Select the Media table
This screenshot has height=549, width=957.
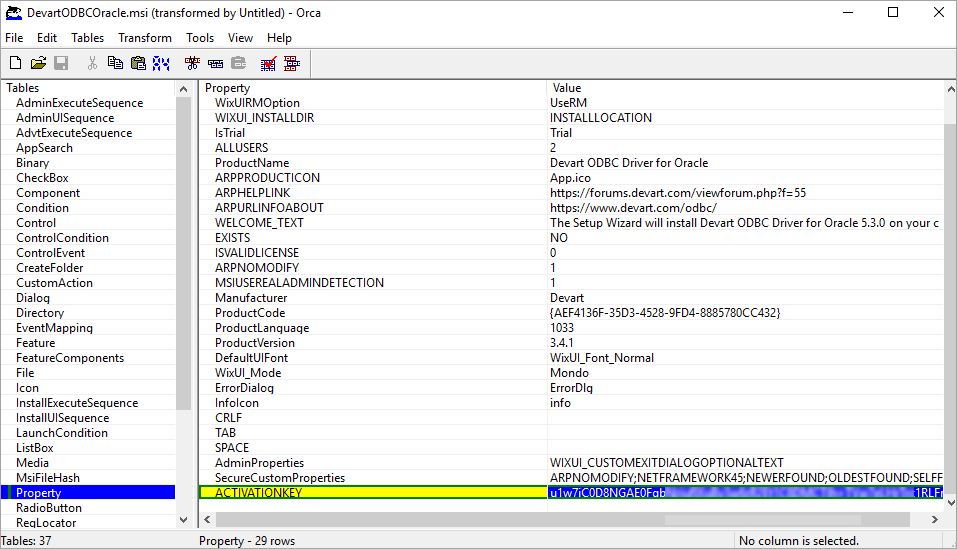point(32,463)
